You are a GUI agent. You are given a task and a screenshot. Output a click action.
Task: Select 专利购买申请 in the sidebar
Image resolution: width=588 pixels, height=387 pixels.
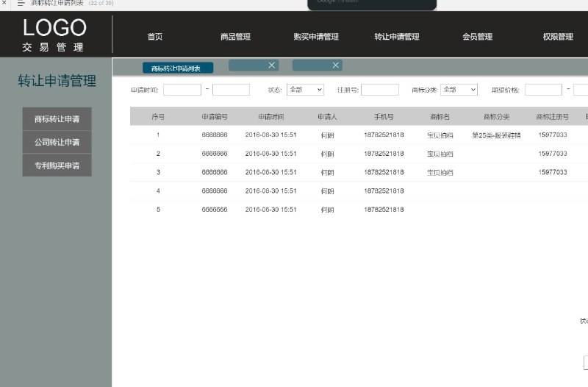57,165
